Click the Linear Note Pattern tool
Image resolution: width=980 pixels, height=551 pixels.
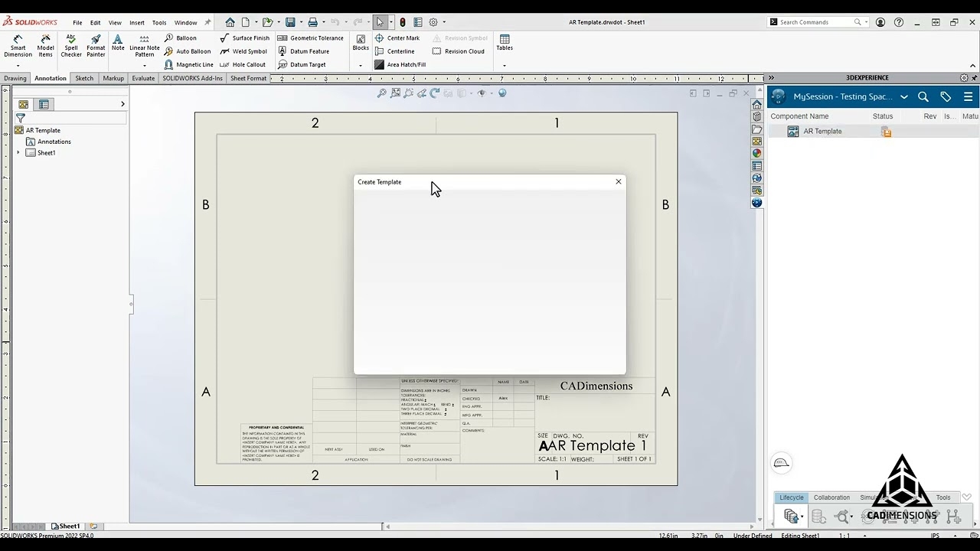click(x=145, y=46)
